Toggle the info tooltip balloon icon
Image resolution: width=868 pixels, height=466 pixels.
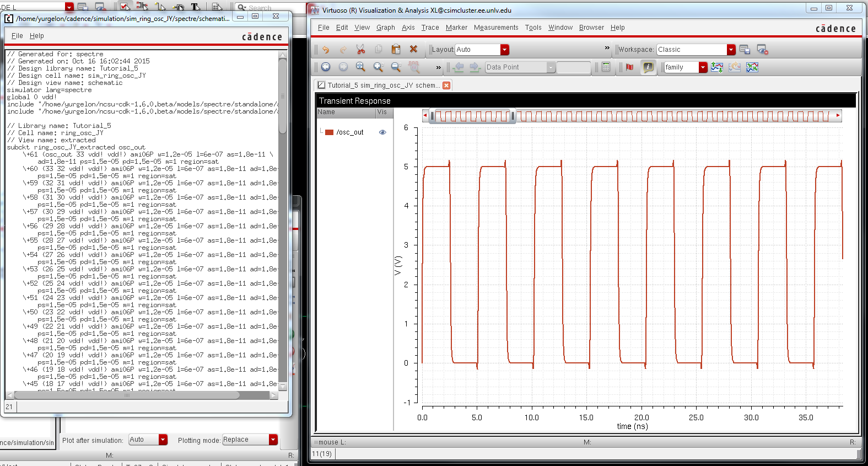click(648, 67)
